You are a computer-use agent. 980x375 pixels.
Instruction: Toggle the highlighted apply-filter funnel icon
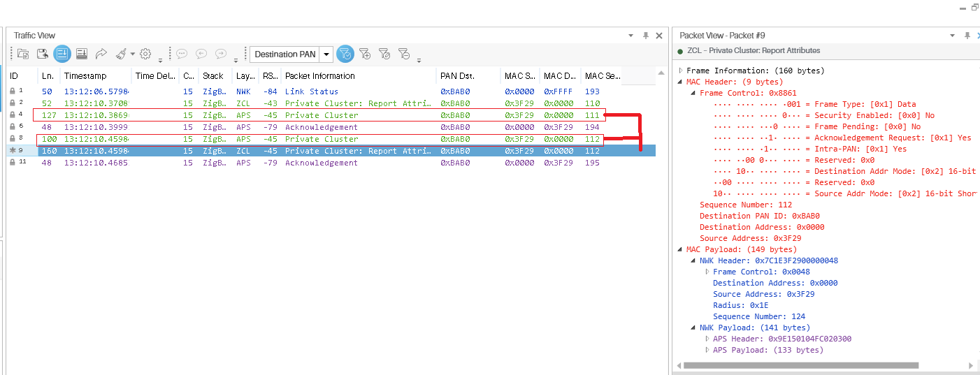345,54
